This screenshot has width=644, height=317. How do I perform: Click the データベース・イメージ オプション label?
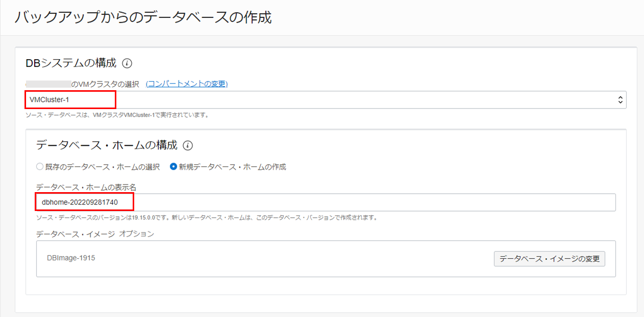pyautogui.click(x=95, y=234)
